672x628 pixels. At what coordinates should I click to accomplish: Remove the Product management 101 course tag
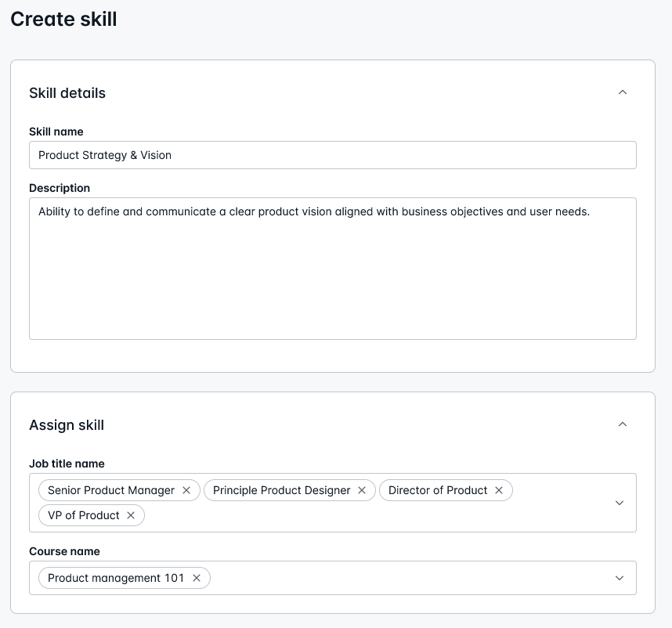point(197,578)
